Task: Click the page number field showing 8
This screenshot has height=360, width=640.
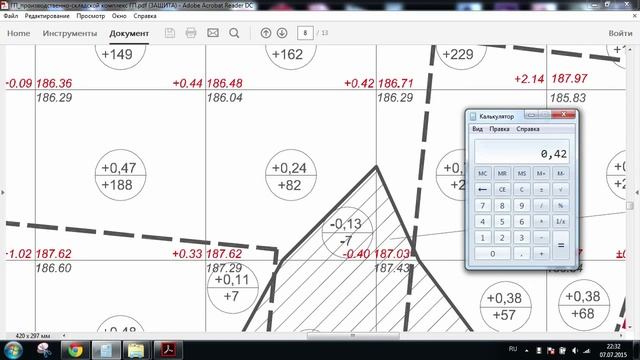Action: point(305,33)
